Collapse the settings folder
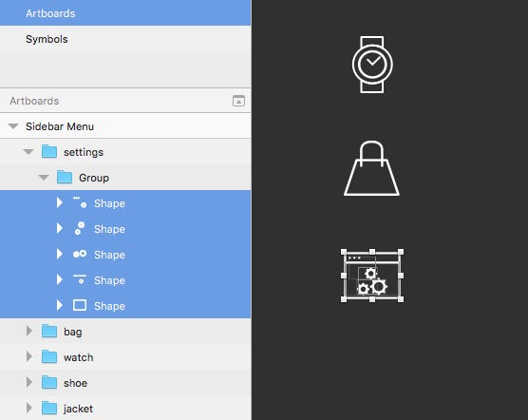 pos(28,152)
